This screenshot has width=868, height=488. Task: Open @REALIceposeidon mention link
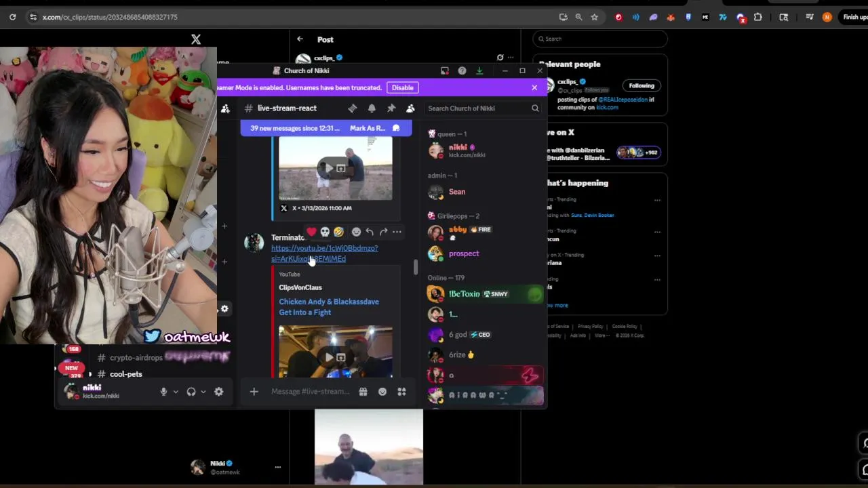(622, 100)
